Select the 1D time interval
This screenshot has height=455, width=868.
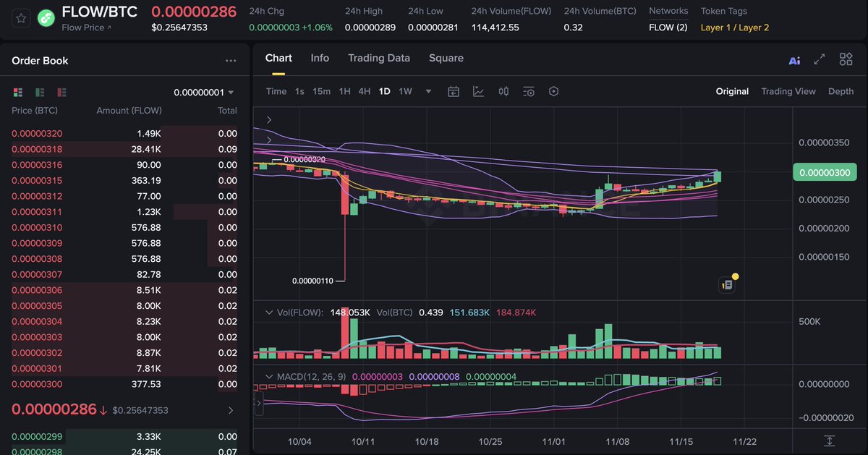(385, 91)
